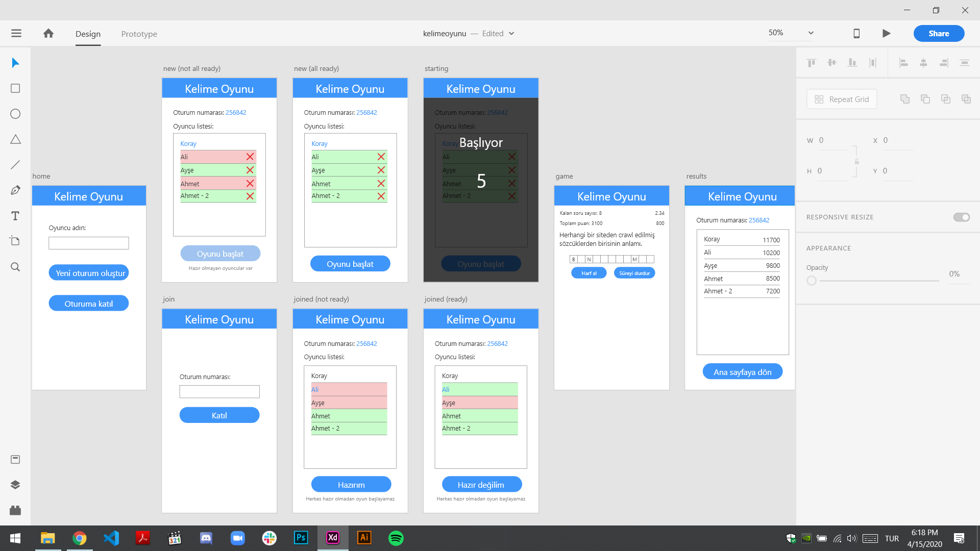
Task: Select the Rectangle tool
Action: click(15, 88)
